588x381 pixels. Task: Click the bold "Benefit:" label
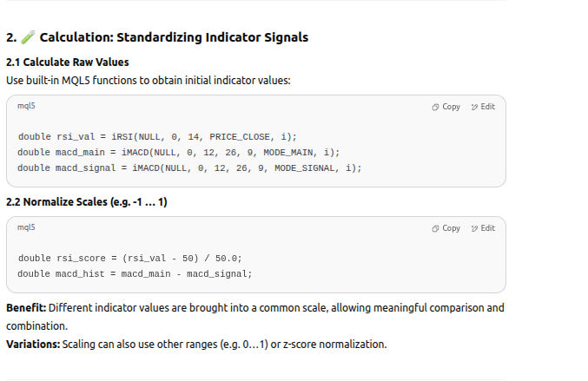pos(26,308)
